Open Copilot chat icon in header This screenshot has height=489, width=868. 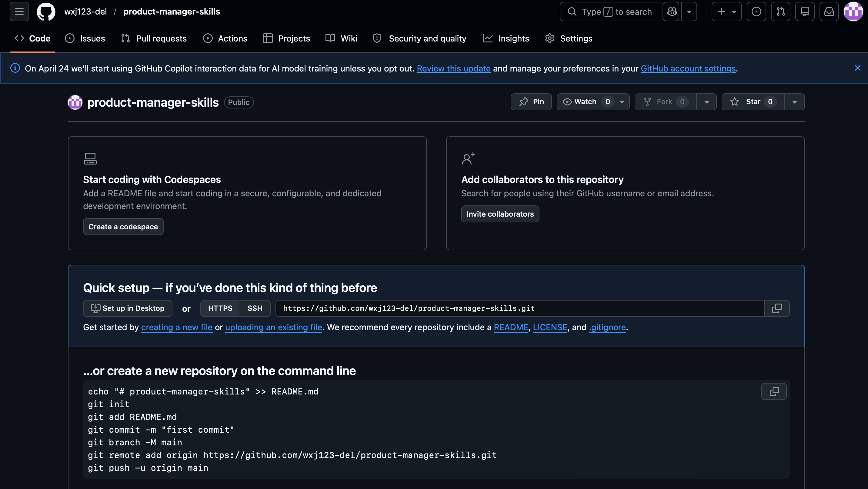pos(672,12)
